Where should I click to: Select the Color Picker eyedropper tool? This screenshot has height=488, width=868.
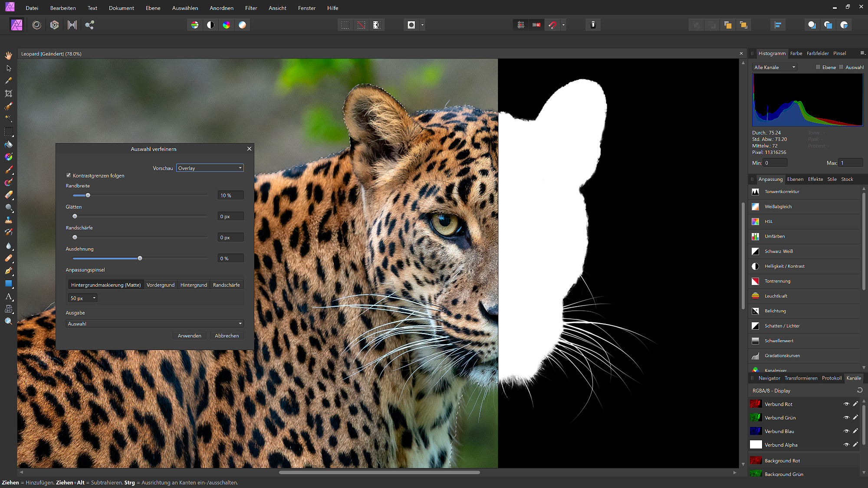tap(8, 81)
